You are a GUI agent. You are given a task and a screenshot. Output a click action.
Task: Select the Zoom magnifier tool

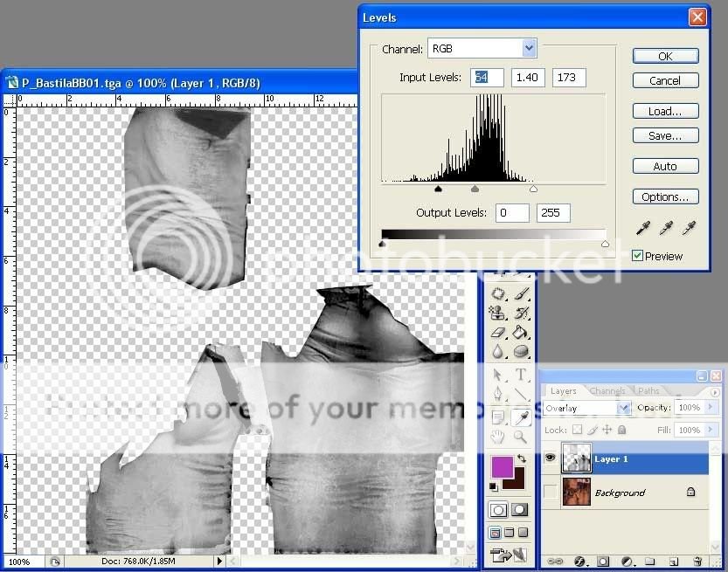[522, 437]
